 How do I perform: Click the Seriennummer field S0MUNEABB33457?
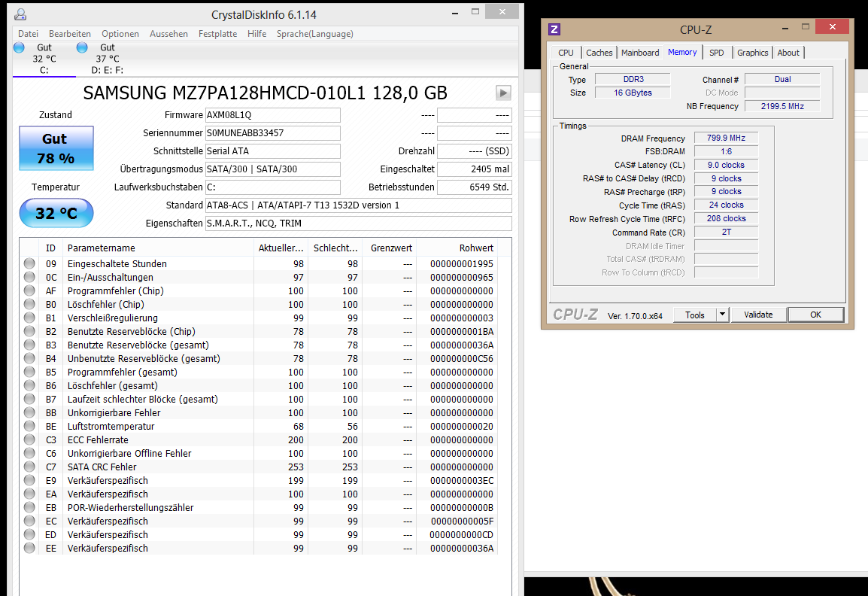point(273,133)
